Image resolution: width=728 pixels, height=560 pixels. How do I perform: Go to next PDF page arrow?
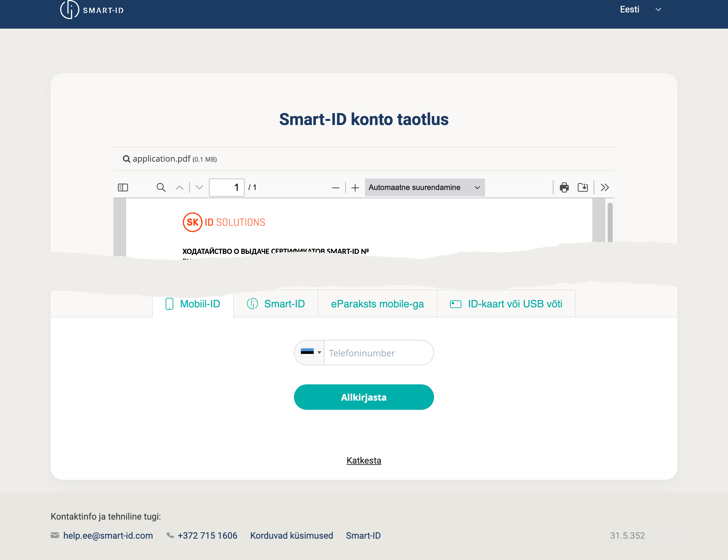point(199,187)
